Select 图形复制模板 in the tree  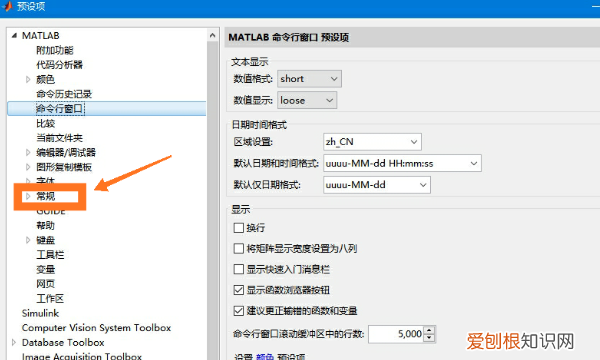64,167
